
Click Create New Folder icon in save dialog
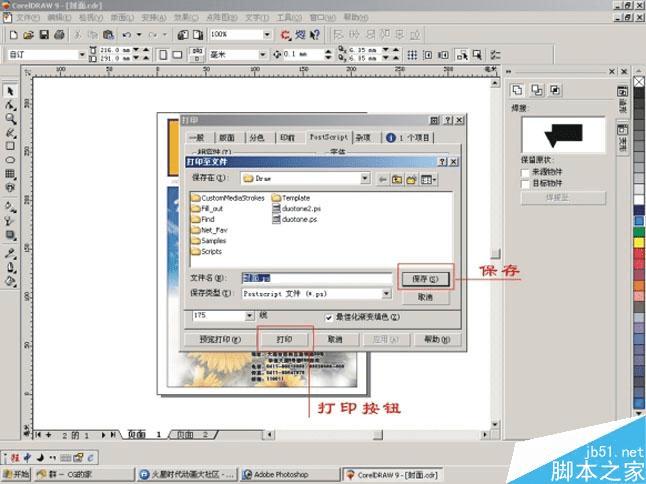pyautogui.click(x=411, y=179)
